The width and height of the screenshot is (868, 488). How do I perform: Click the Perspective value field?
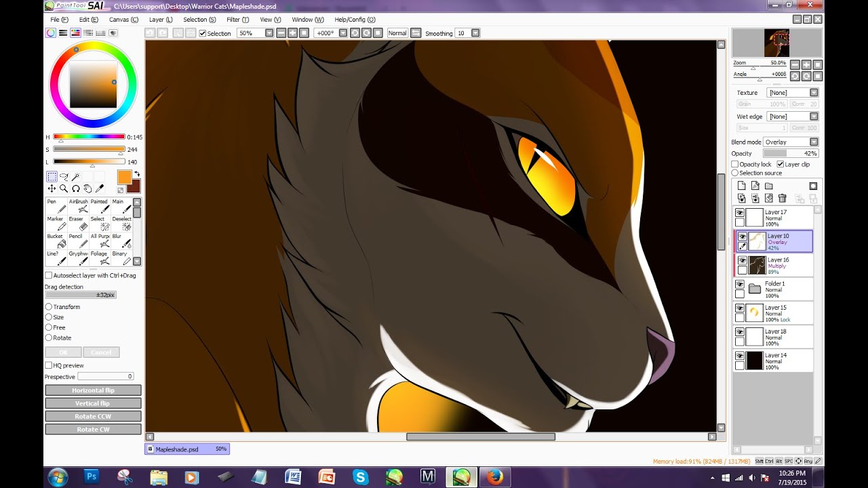coord(106,376)
